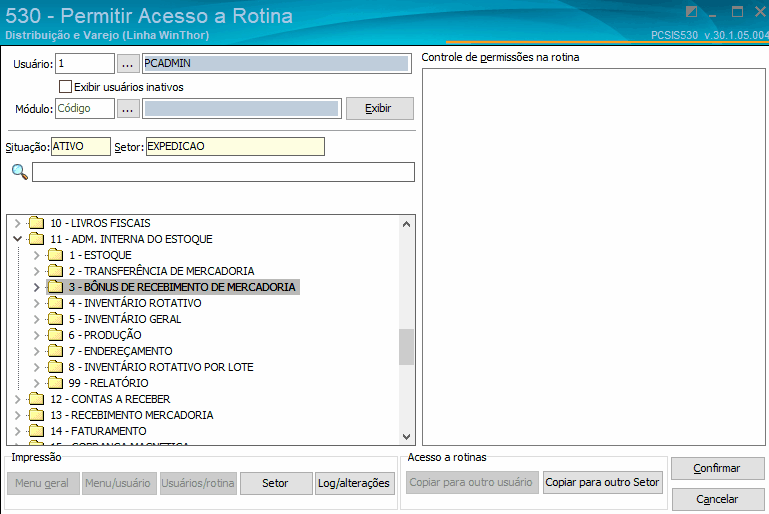
Task: Expand 8 - INVENTÁRIO ROTATIVO POR LOTE chevron
Action: pos(36,367)
